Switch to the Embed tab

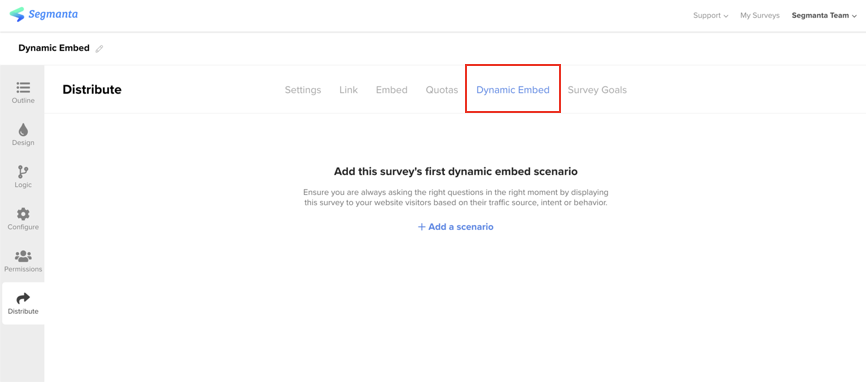392,90
